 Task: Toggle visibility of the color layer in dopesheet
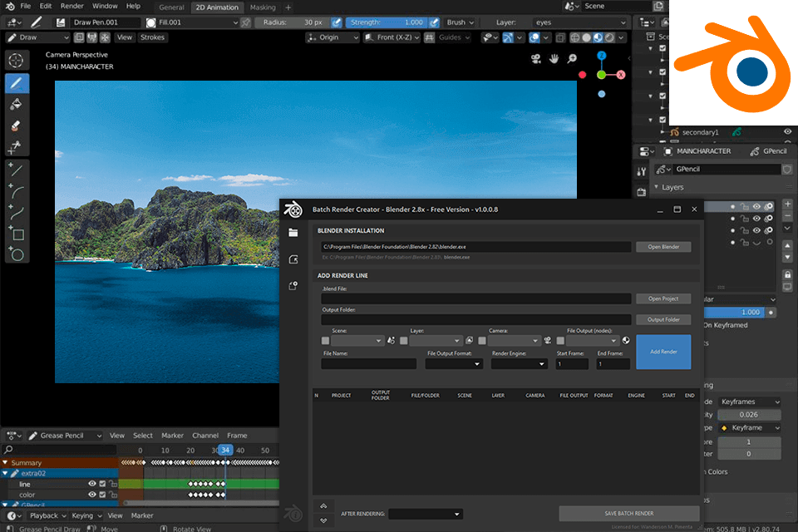pyautogui.click(x=92, y=495)
